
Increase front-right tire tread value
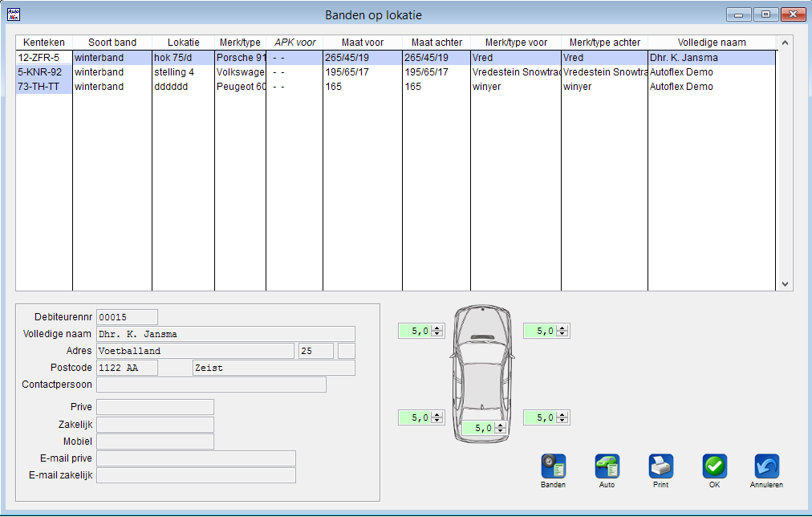pos(562,328)
